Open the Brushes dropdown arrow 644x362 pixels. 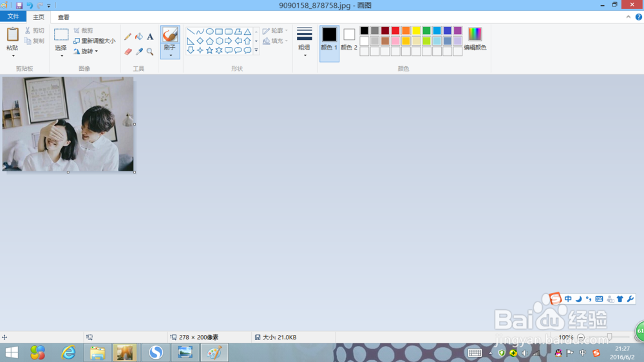[x=170, y=55]
